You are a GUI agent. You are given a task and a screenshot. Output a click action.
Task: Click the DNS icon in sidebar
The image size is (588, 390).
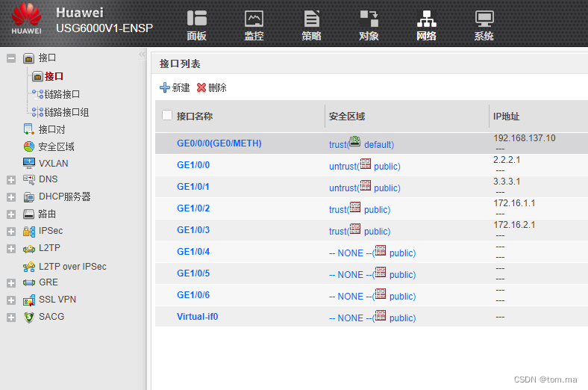click(29, 180)
